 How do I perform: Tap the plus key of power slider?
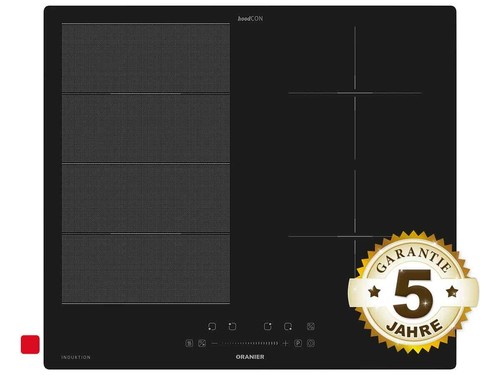[x=285, y=343]
